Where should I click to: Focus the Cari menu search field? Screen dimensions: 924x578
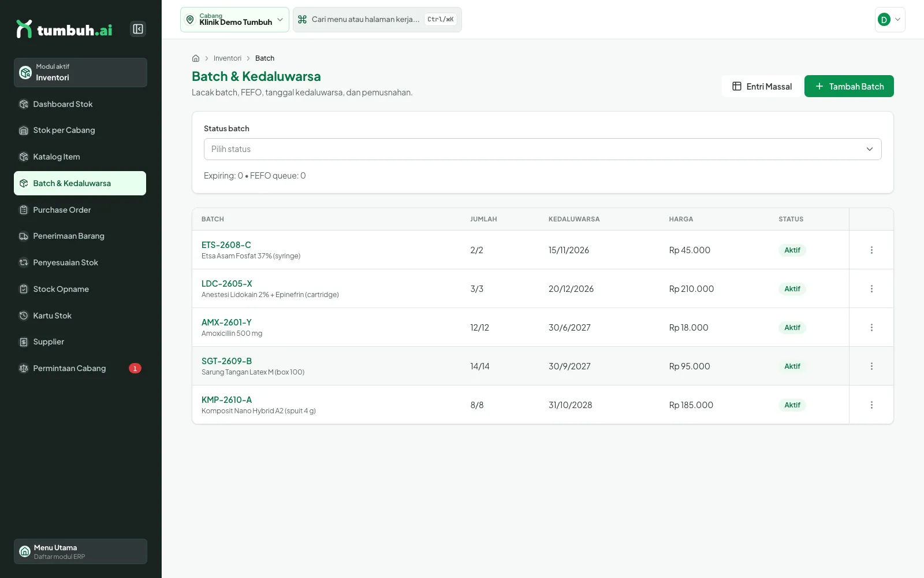coord(377,20)
